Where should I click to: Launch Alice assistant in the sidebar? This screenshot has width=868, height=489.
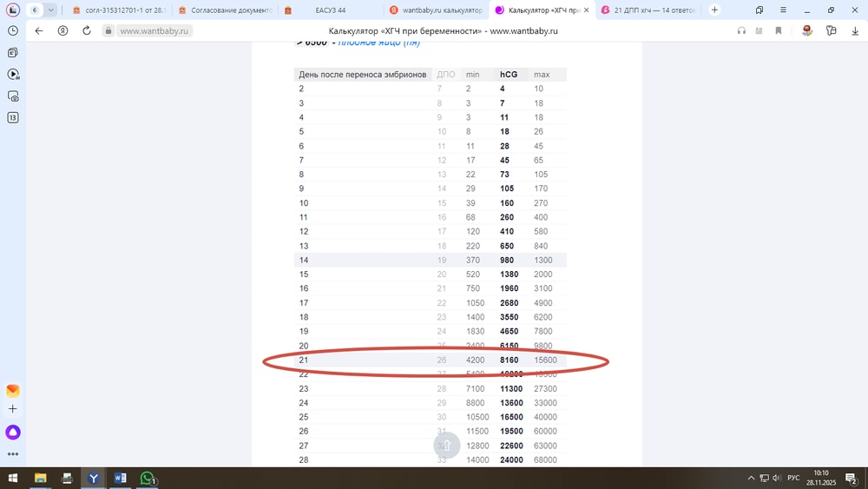click(13, 432)
